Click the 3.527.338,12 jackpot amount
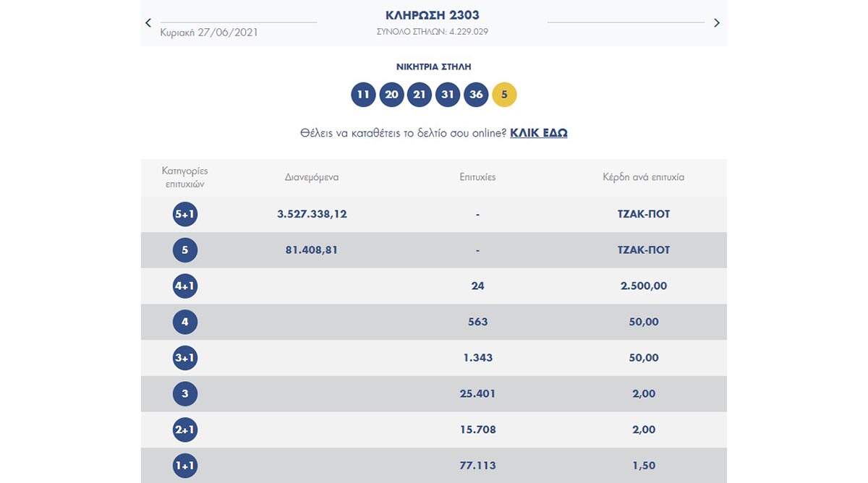The height and width of the screenshot is (483, 868). click(312, 214)
